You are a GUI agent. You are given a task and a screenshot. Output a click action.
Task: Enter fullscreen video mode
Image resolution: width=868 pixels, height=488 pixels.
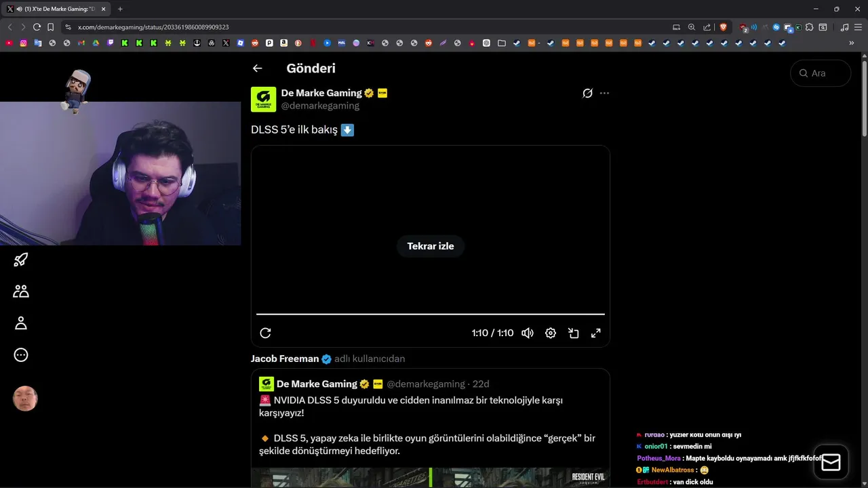point(595,333)
